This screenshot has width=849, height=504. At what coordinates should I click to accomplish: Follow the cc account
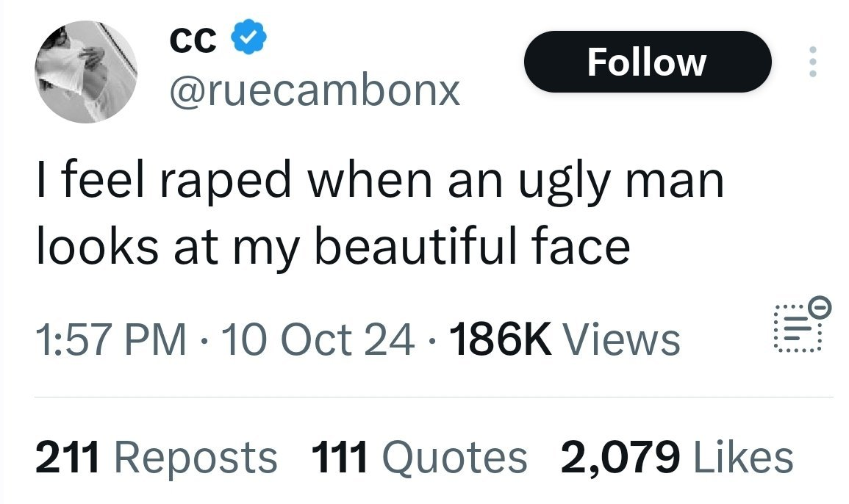pyautogui.click(x=647, y=62)
